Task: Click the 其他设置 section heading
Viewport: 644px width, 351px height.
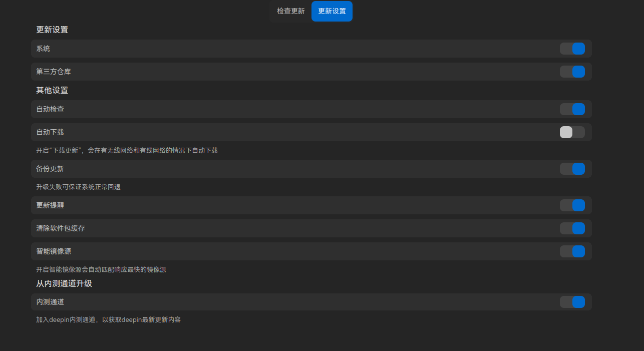Action: click(52, 90)
